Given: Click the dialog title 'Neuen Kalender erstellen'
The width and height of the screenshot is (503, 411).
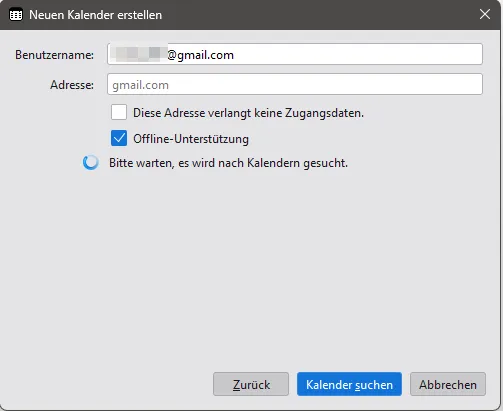Looking at the screenshot, I should click(95, 15).
